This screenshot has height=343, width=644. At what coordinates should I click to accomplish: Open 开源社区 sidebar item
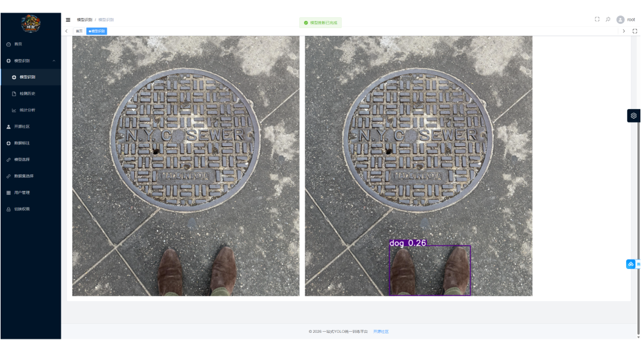(31, 126)
